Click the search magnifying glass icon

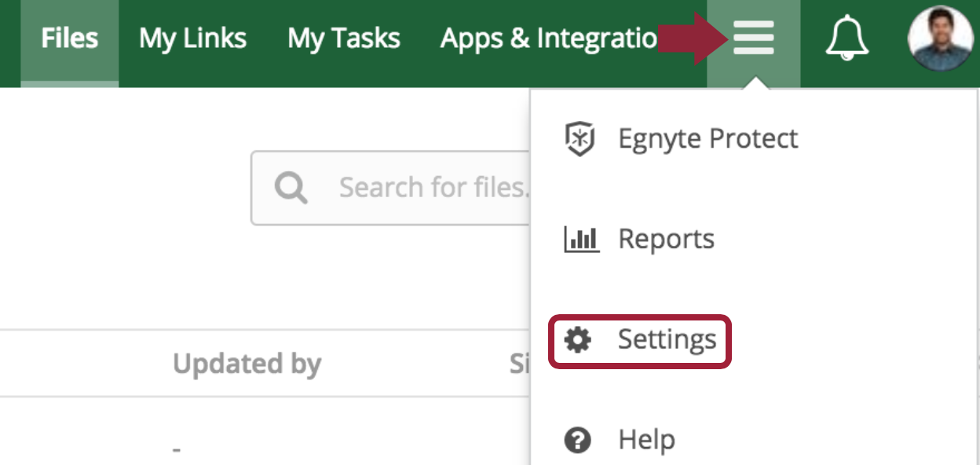point(291,188)
